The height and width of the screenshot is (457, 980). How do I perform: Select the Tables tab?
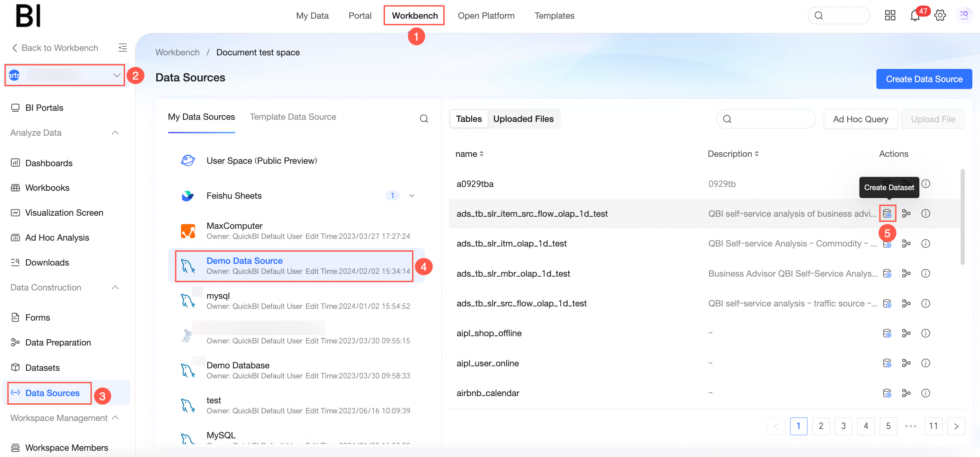point(469,119)
